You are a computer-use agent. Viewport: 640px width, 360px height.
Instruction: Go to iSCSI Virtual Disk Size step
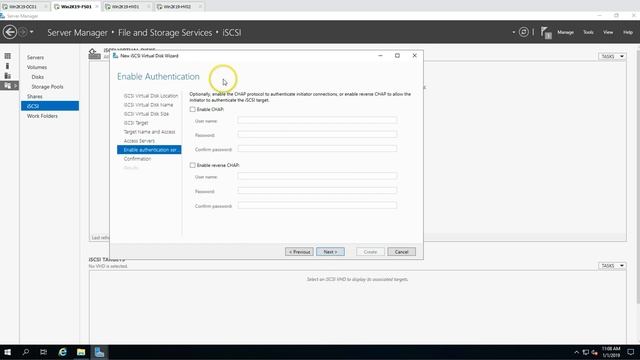click(x=147, y=114)
